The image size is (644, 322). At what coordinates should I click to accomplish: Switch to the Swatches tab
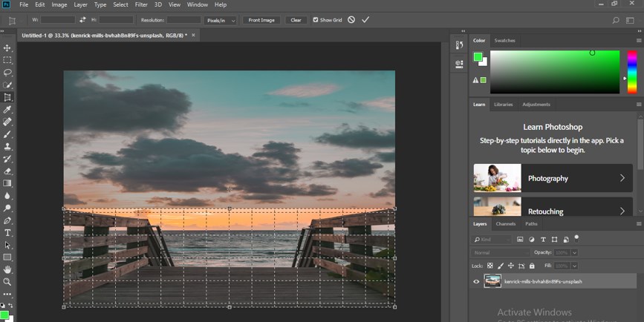pos(505,41)
